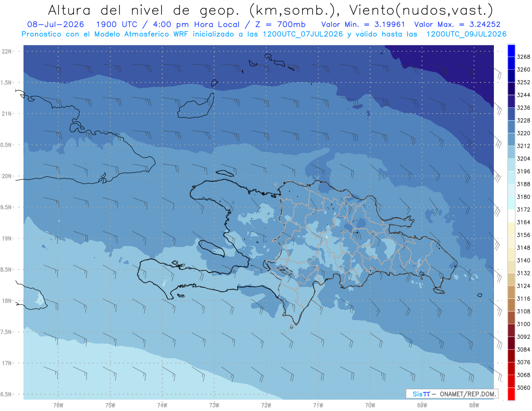Click the '68W' longitude label
Screen dimensions: 532x411
[x=474, y=404]
